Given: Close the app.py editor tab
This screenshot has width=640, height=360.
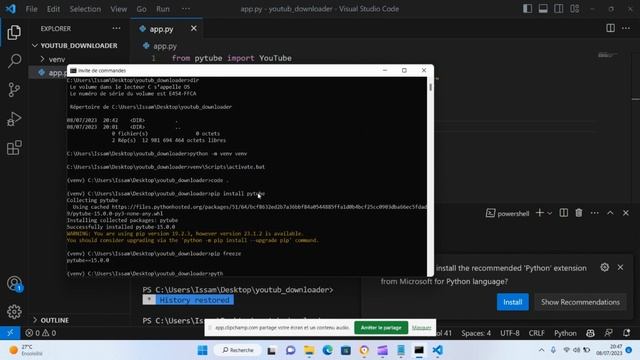Looking at the screenshot, I should [x=193, y=29].
